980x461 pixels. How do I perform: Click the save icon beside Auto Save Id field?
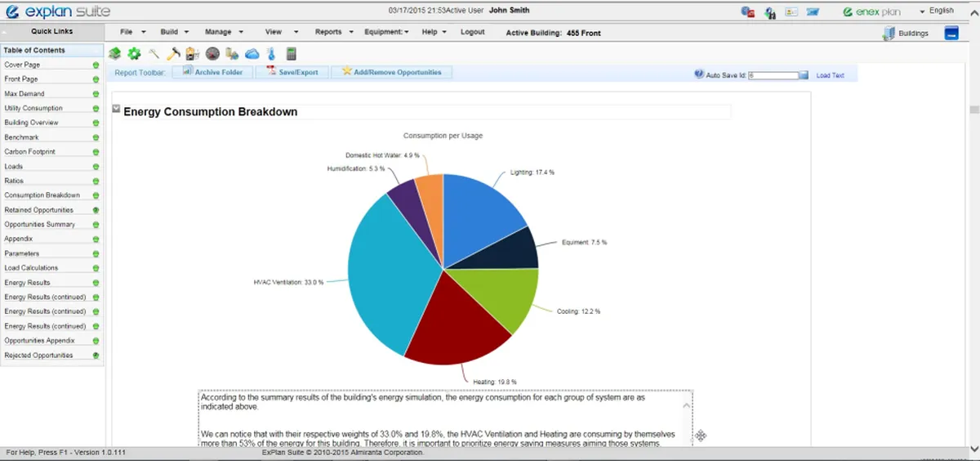tap(804, 75)
